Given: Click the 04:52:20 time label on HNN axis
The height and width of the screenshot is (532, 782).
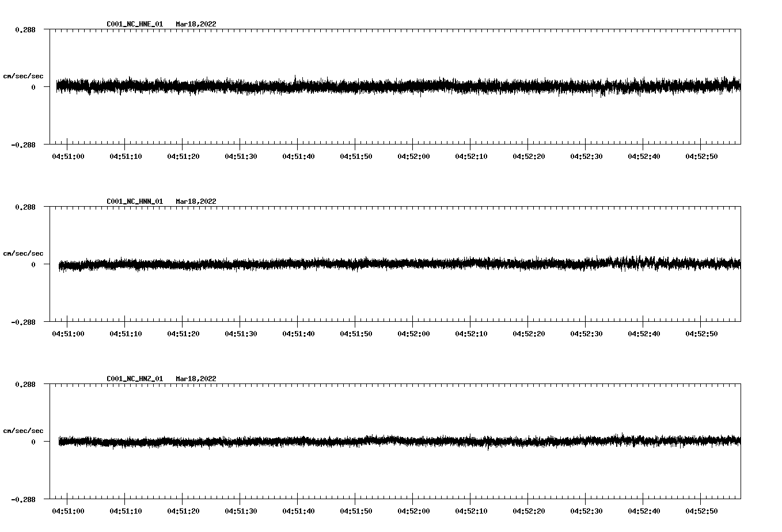Looking at the screenshot, I should [529, 334].
